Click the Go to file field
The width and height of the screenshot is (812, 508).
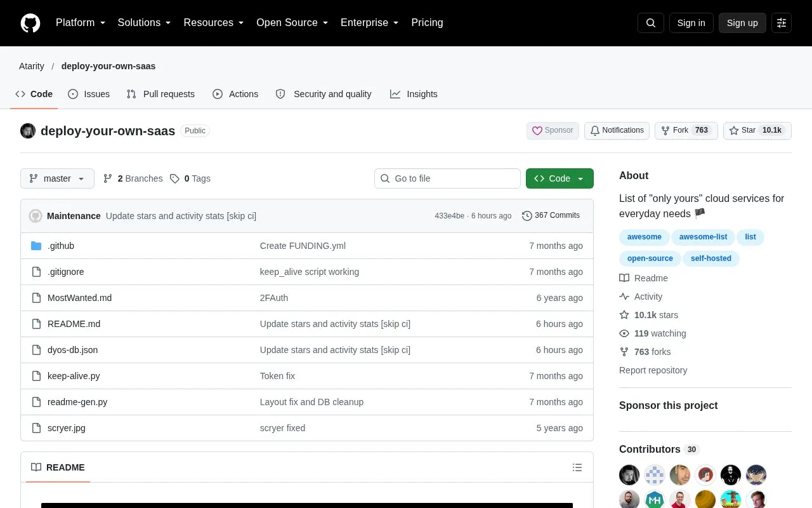coord(447,178)
